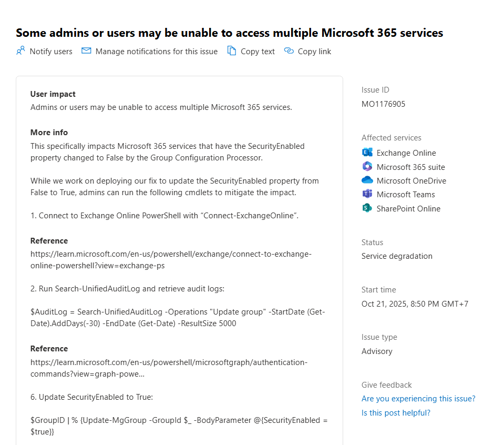Click the Copy text document icon
Screen dimensions: 504x445
coord(232,51)
